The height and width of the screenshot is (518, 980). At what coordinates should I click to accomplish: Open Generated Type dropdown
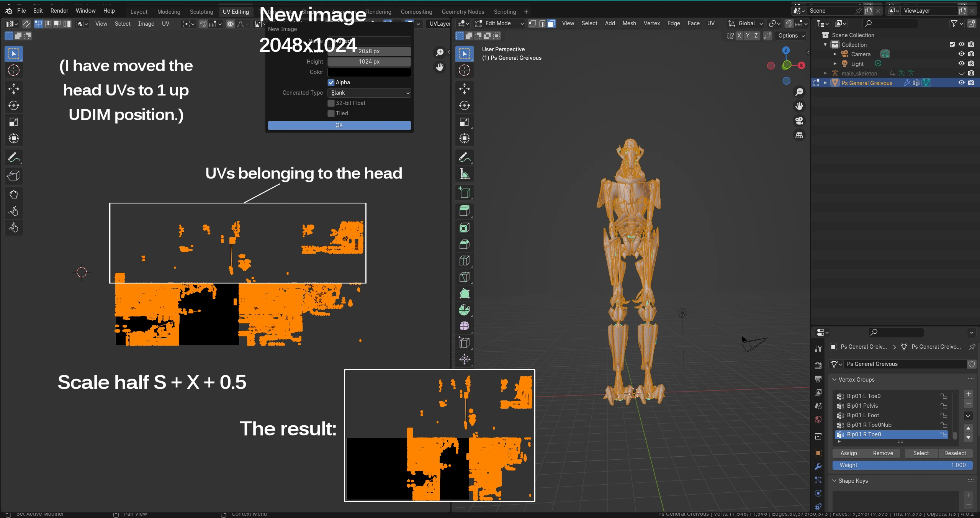[369, 93]
